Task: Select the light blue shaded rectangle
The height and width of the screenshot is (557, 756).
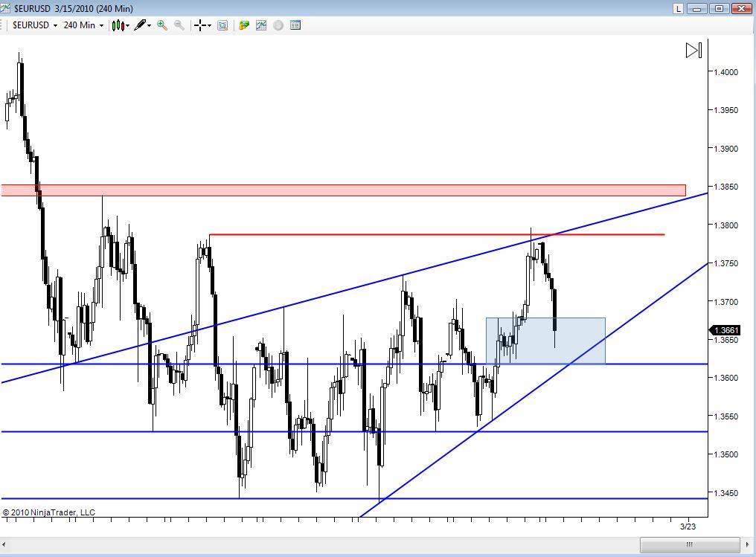Action: (545, 341)
